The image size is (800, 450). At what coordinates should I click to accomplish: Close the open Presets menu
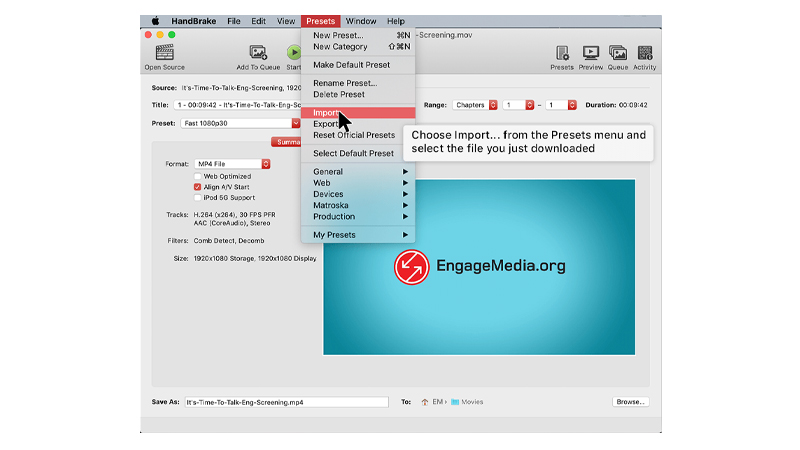[320, 21]
